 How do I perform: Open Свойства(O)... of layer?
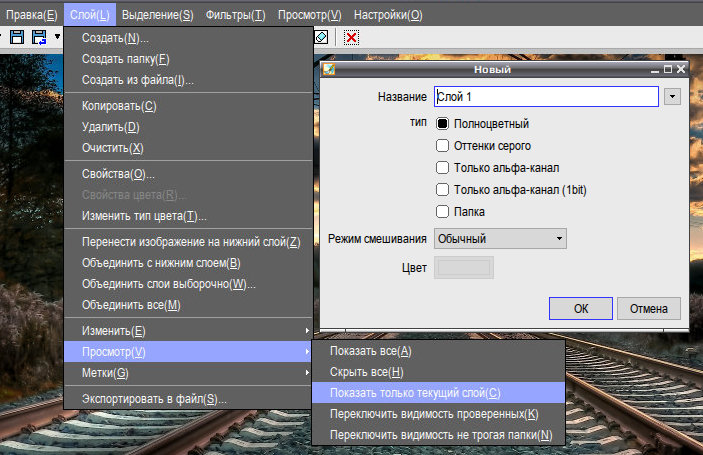point(188,174)
